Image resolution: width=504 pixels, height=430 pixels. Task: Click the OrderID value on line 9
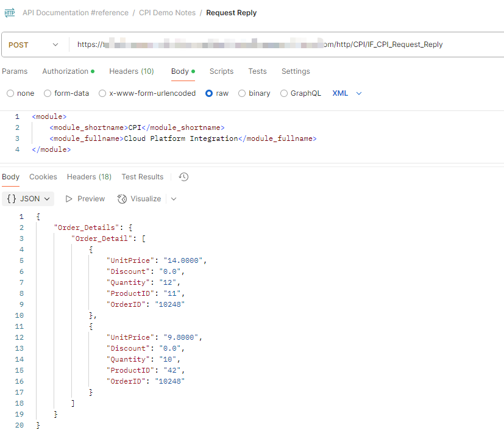tap(170, 304)
